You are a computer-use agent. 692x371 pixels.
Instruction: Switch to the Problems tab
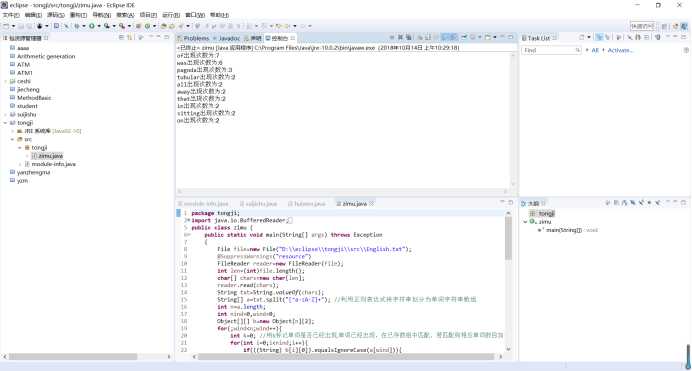(193, 38)
